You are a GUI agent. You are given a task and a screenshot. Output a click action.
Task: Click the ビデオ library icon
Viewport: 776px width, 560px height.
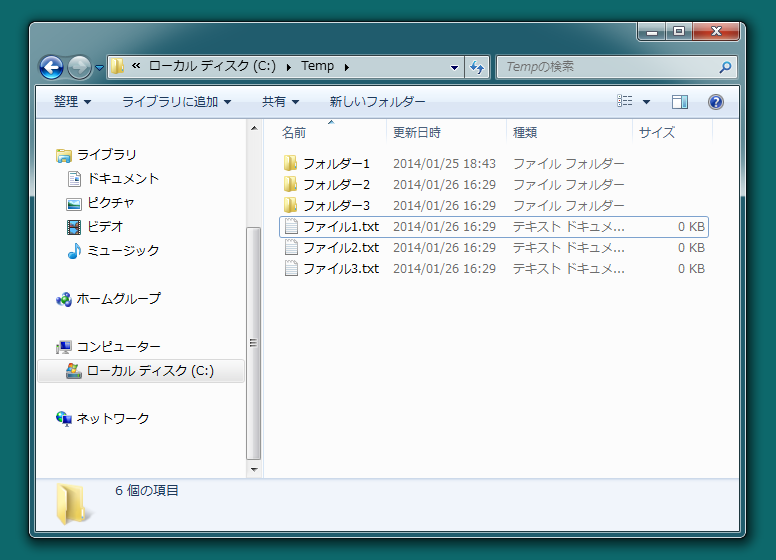coord(74,227)
